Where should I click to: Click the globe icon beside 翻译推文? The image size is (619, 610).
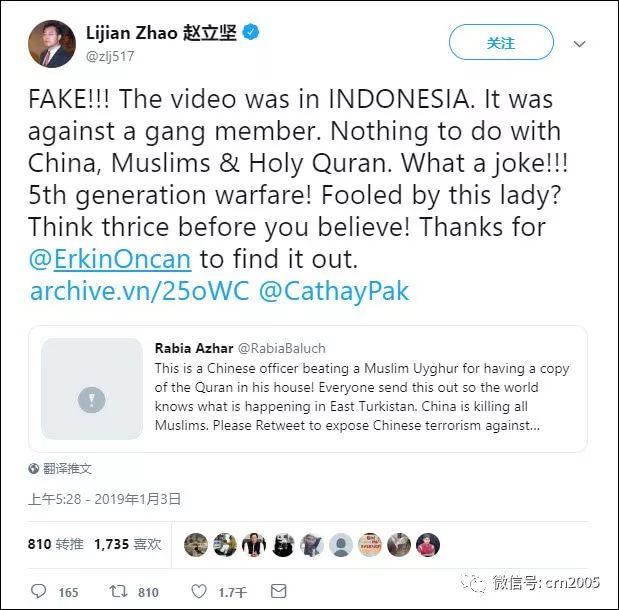pyautogui.click(x=34, y=468)
